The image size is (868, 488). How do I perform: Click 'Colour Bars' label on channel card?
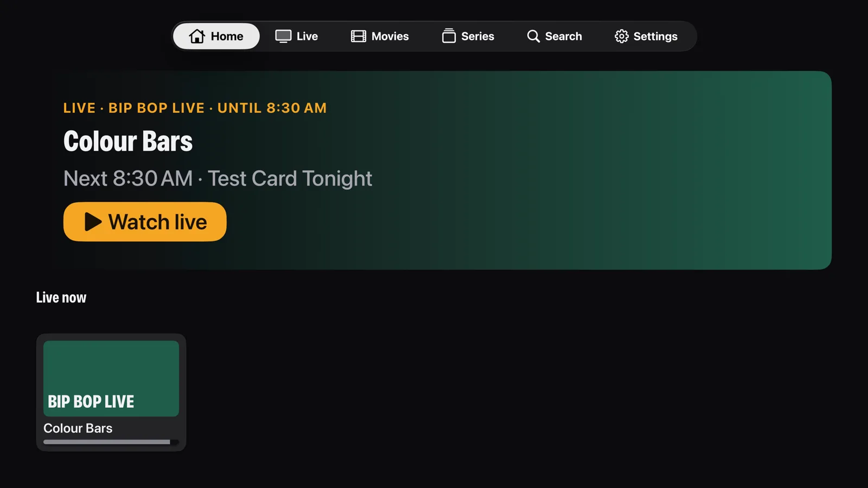point(78,428)
